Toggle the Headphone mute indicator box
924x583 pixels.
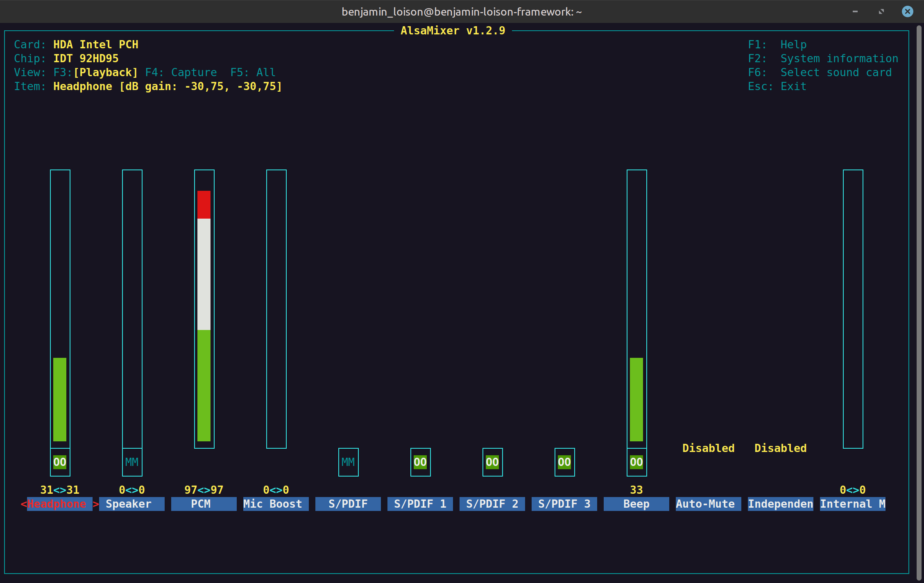[60, 462]
